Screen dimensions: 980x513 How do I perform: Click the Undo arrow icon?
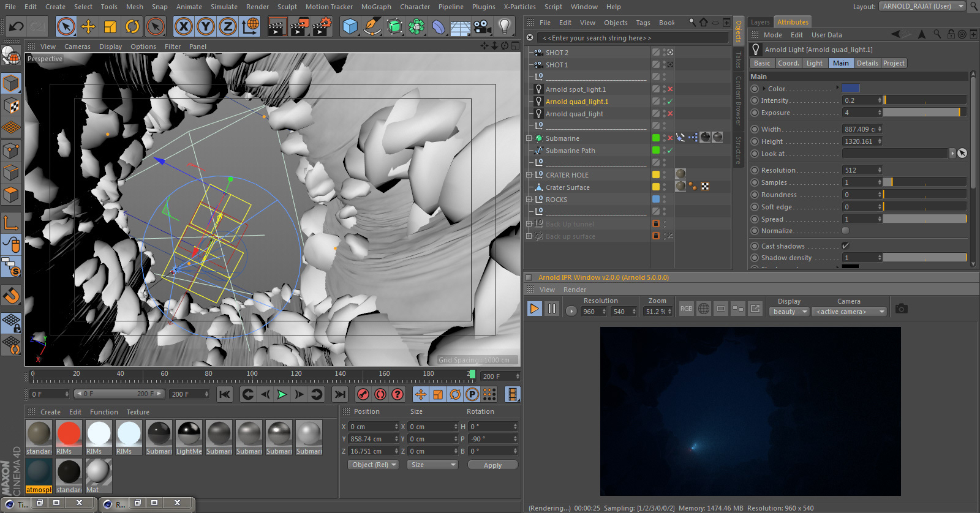[16, 26]
